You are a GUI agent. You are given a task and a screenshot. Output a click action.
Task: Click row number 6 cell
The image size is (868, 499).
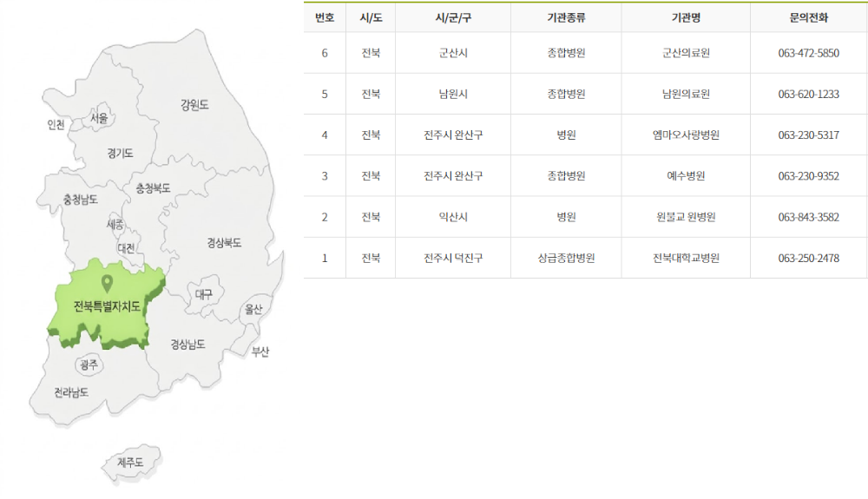325,53
